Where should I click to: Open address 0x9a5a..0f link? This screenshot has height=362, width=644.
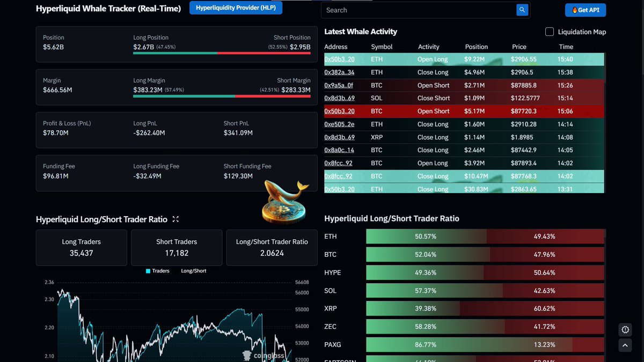point(339,85)
